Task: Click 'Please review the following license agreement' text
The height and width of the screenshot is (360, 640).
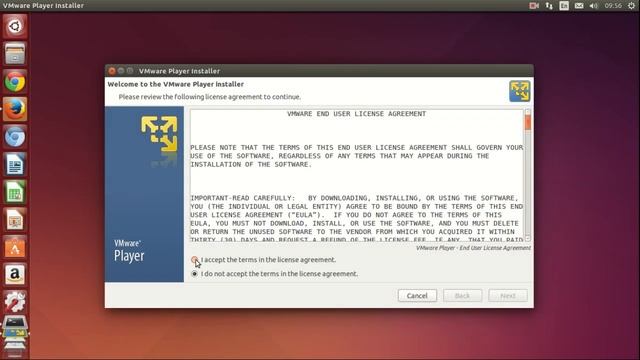Action: click(x=209, y=97)
